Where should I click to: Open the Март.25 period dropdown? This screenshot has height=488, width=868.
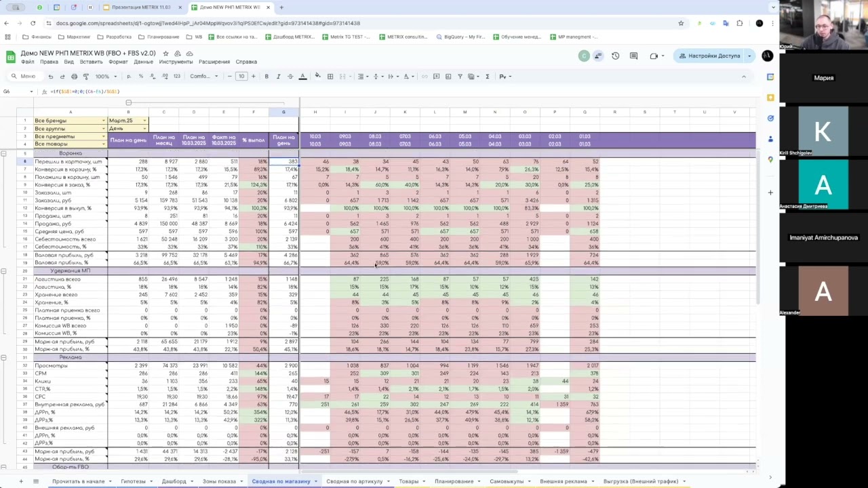[144, 121]
